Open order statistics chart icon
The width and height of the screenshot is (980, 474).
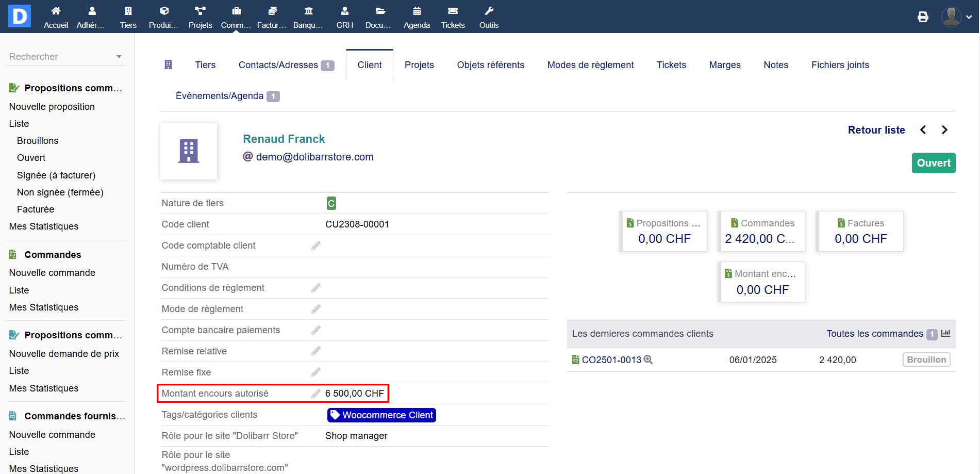(945, 334)
